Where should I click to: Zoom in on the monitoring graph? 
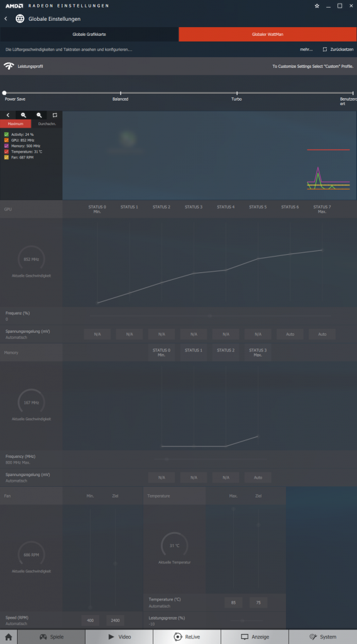(x=23, y=116)
